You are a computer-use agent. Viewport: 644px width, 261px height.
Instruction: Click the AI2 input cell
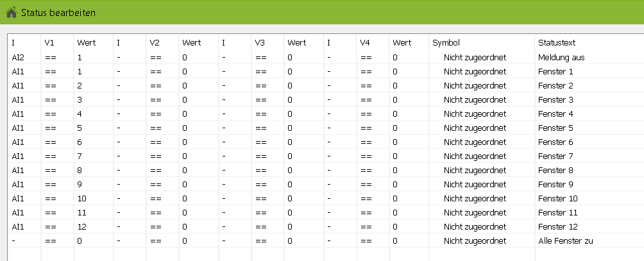coord(18,58)
